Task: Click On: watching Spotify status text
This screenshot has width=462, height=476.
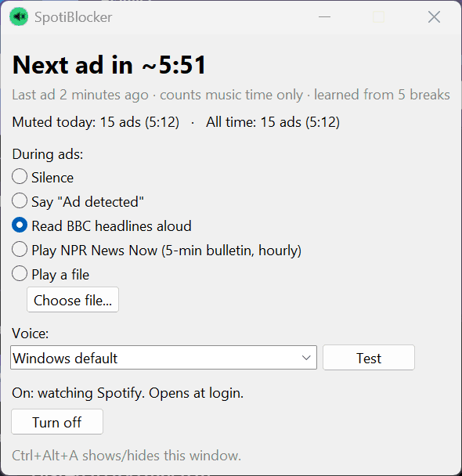Action: coord(128,393)
